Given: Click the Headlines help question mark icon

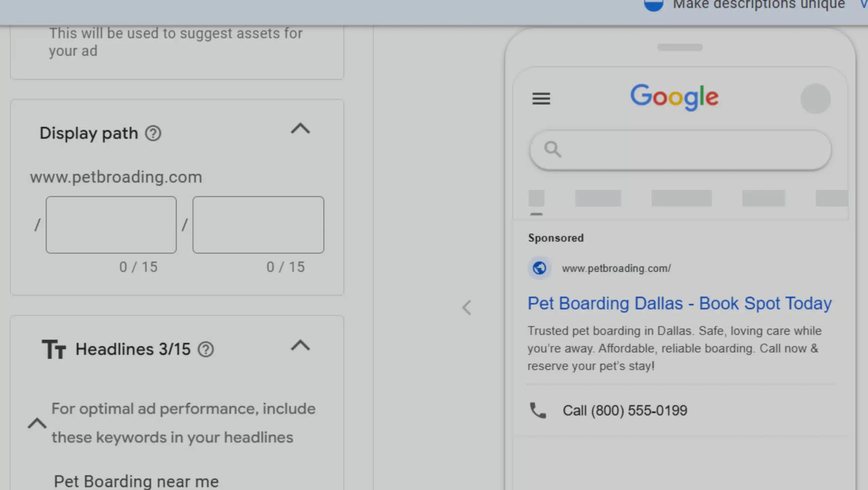Looking at the screenshot, I should [x=205, y=349].
